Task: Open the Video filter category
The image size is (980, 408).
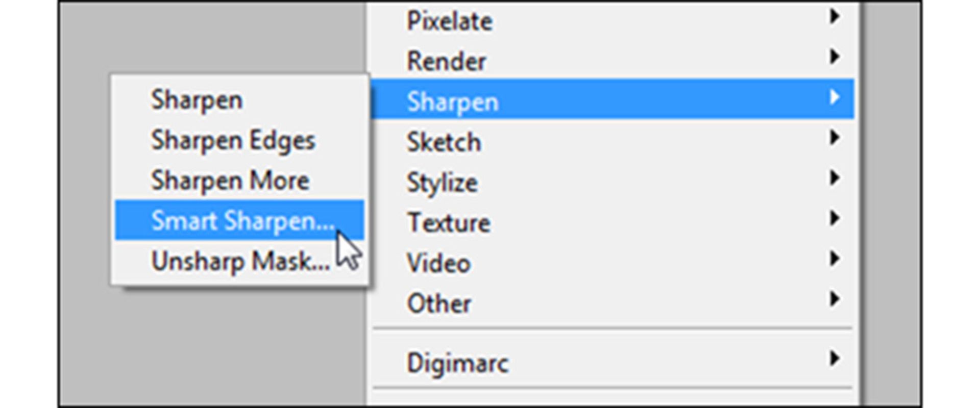Action: [612, 261]
